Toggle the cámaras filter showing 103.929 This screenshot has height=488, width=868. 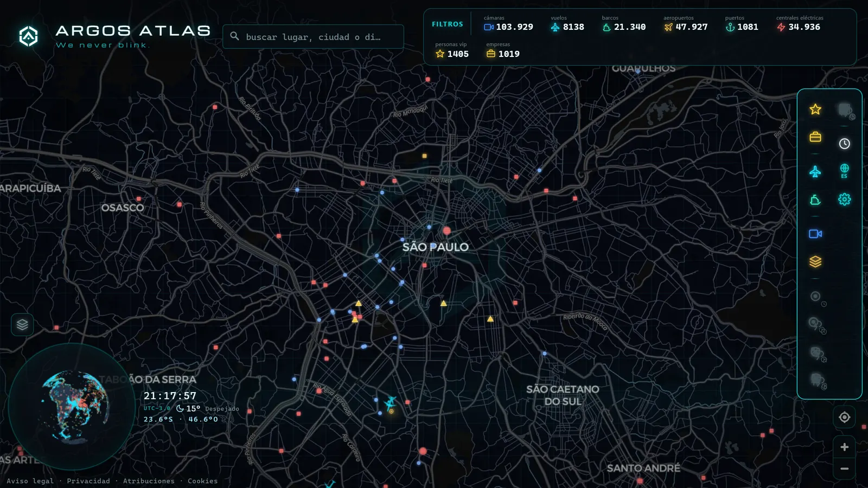[508, 23]
